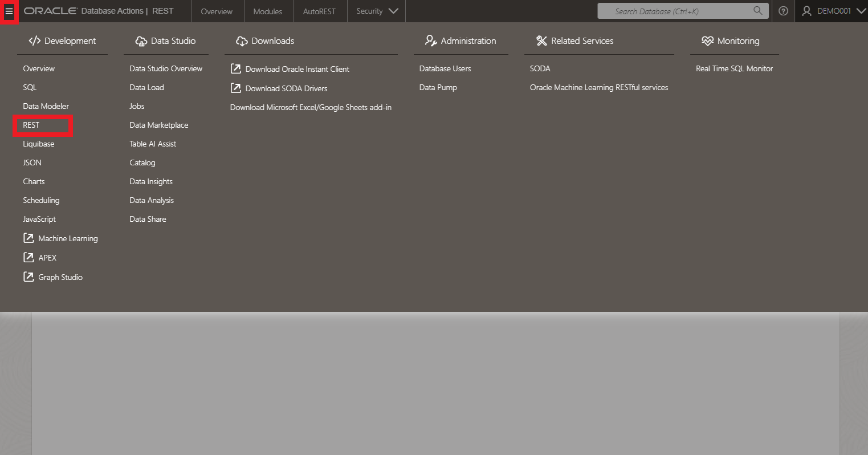Click the Administration user wrench icon
This screenshot has width=868, height=455.
431,40
